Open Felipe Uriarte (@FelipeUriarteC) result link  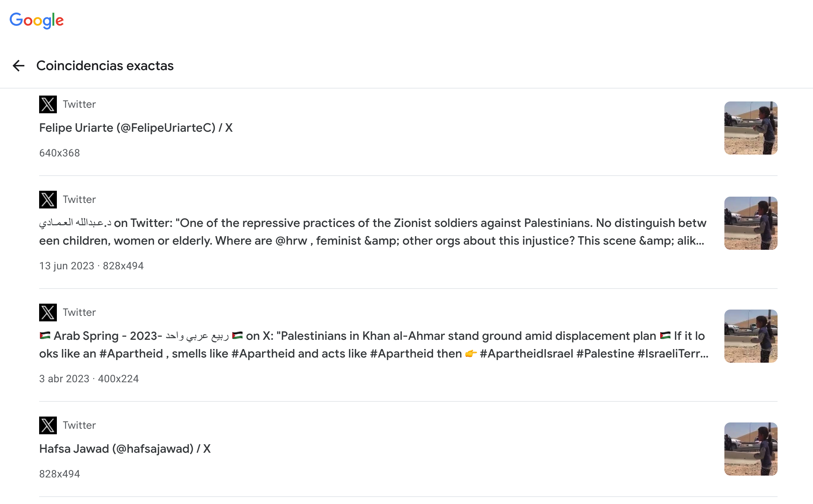pyautogui.click(x=136, y=128)
